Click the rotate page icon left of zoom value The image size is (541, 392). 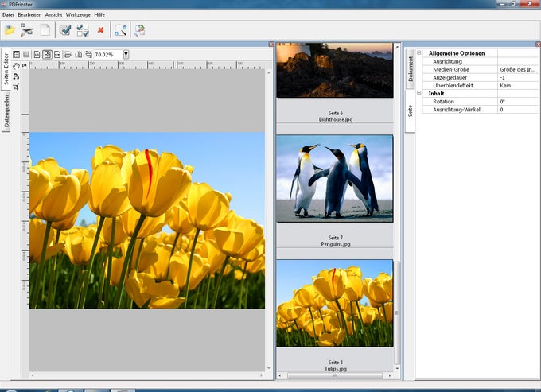point(88,55)
